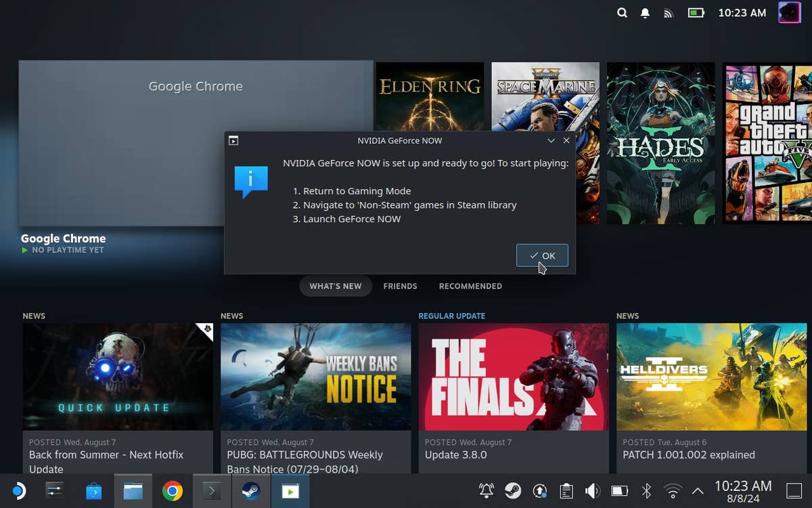Open the notifications bell in the top bar
This screenshot has height=508, width=812.
click(645, 12)
